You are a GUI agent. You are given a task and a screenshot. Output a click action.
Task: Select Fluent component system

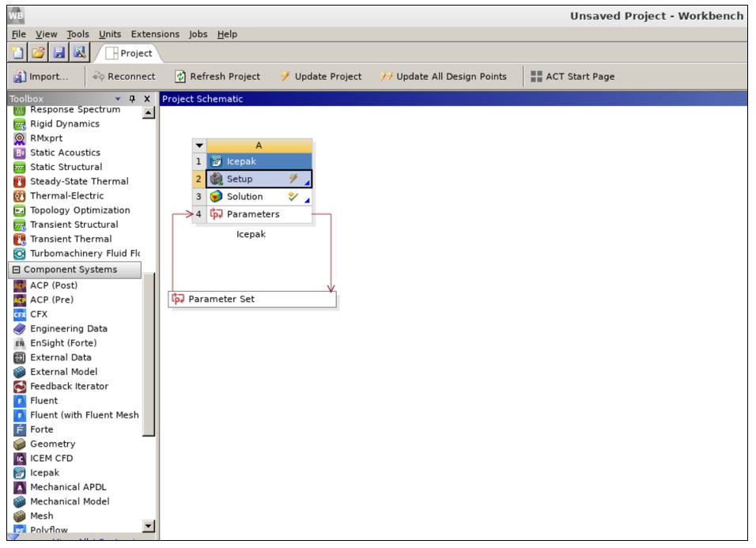click(43, 402)
